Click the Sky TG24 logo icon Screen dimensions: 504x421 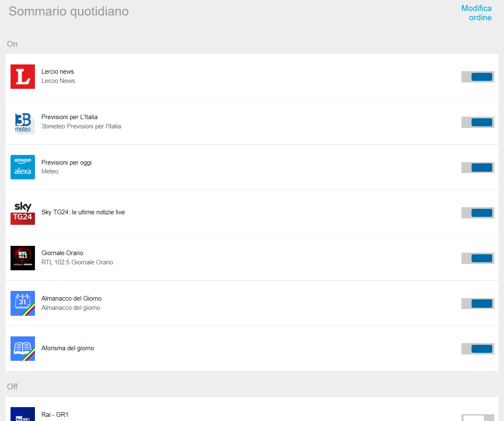click(x=23, y=213)
